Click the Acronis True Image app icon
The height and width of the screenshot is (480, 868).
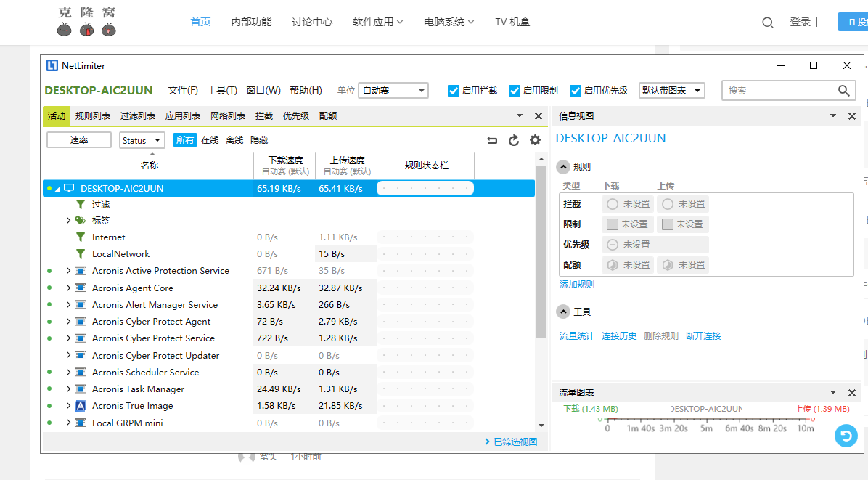click(x=81, y=406)
